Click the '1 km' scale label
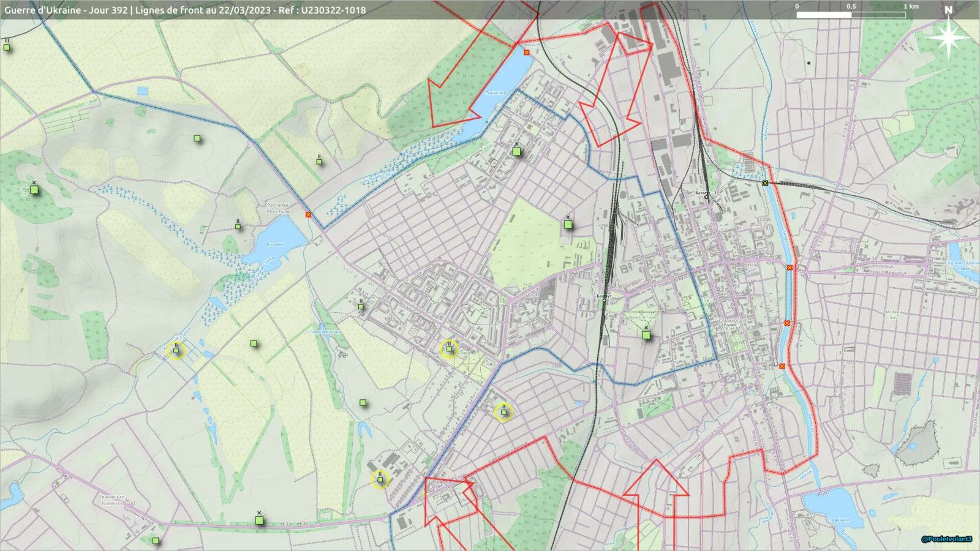The width and height of the screenshot is (980, 551). (911, 6)
